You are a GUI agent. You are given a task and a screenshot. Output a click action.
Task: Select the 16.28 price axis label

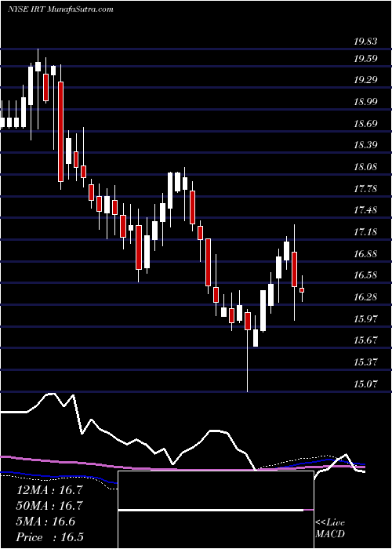click(x=365, y=297)
